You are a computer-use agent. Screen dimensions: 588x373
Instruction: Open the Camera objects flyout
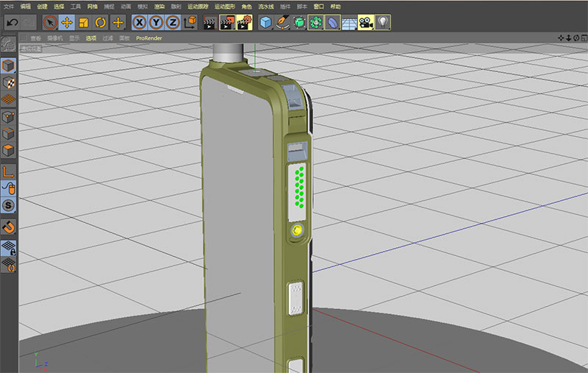click(366, 23)
